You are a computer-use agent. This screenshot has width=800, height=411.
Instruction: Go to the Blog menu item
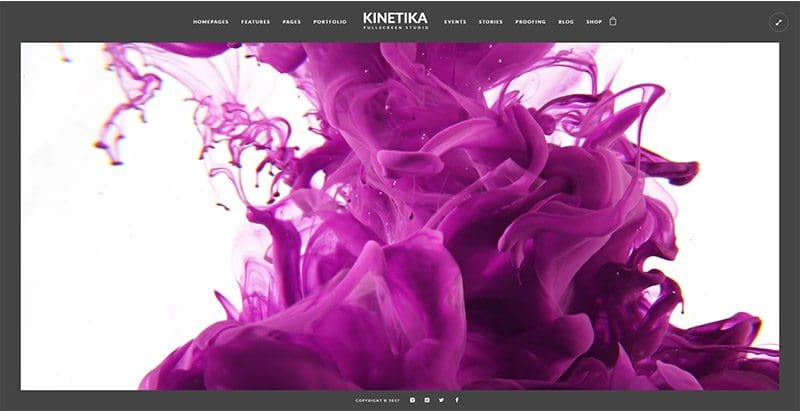pos(566,22)
